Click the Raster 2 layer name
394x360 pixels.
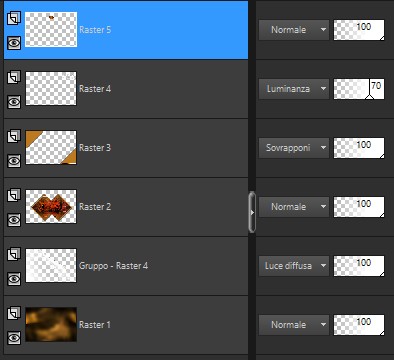tap(95, 207)
